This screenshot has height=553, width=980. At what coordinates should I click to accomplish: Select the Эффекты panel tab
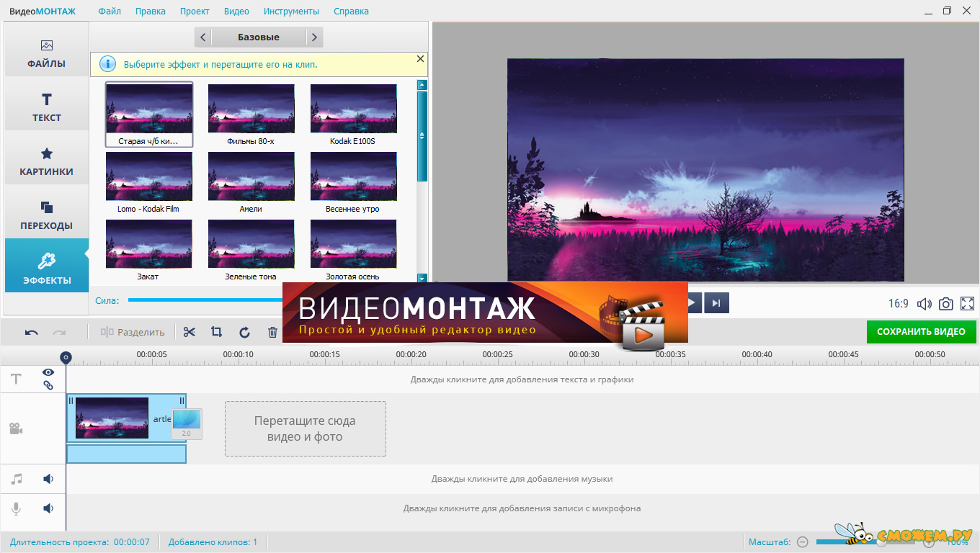pos(47,266)
